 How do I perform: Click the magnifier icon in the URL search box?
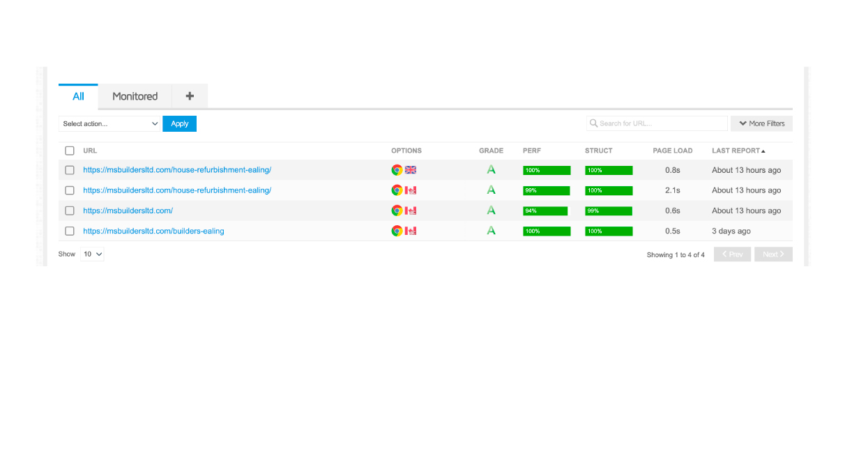[x=594, y=123]
